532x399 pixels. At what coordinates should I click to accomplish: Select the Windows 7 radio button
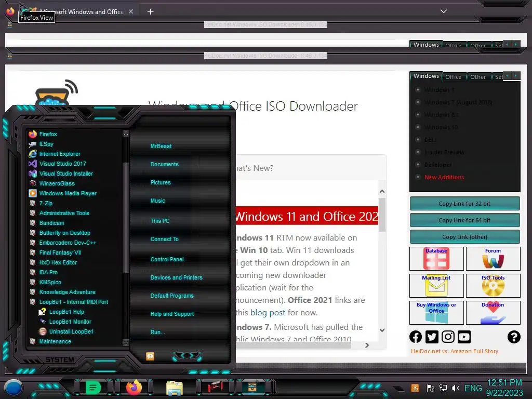click(418, 89)
